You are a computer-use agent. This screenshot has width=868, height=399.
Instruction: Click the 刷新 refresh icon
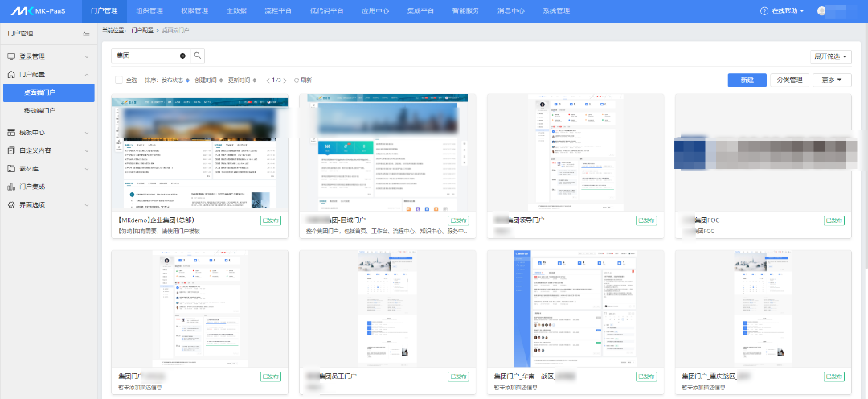tap(297, 80)
